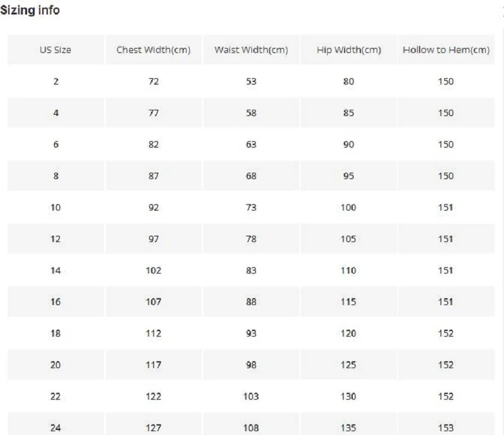This screenshot has height=435, width=504.
Task: Click the Hollow to Hem(cm) header
Action: [445, 50]
